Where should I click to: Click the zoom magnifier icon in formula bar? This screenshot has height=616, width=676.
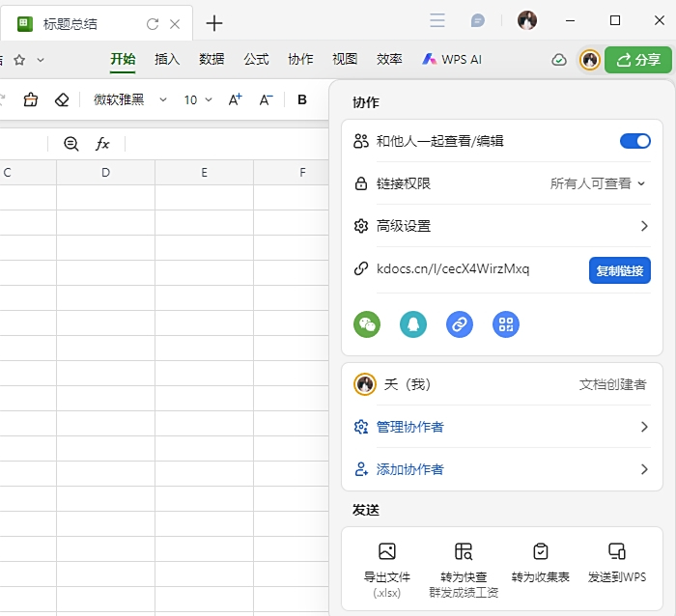(71, 144)
